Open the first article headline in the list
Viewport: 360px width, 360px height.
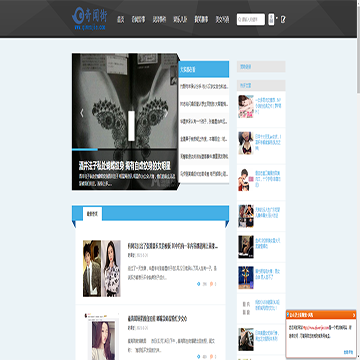pyautogui.click(x=173, y=246)
